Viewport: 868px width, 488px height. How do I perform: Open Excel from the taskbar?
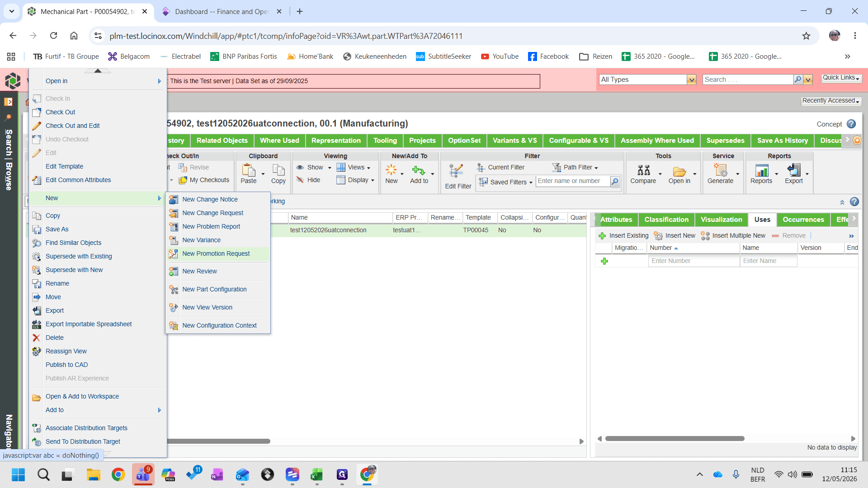pyautogui.click(x=316, y=474)
